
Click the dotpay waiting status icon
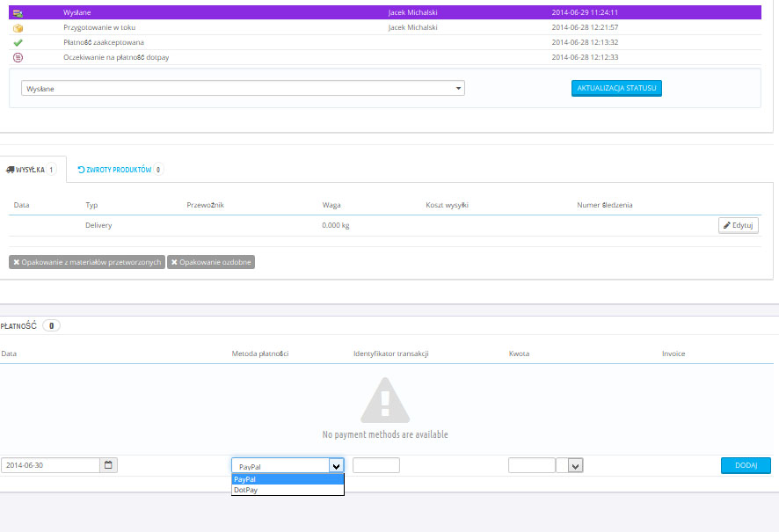pyautogui.click(x=18, y=58)
